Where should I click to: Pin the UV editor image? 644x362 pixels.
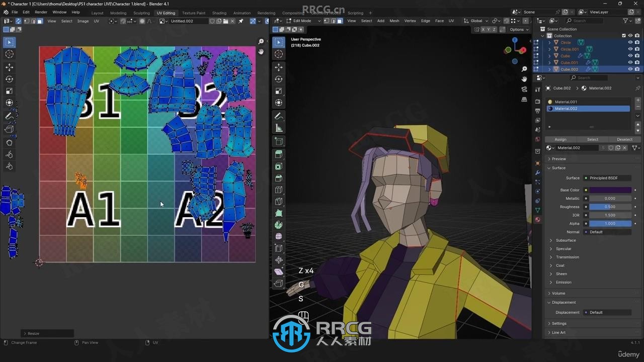(x=240, y=21)
